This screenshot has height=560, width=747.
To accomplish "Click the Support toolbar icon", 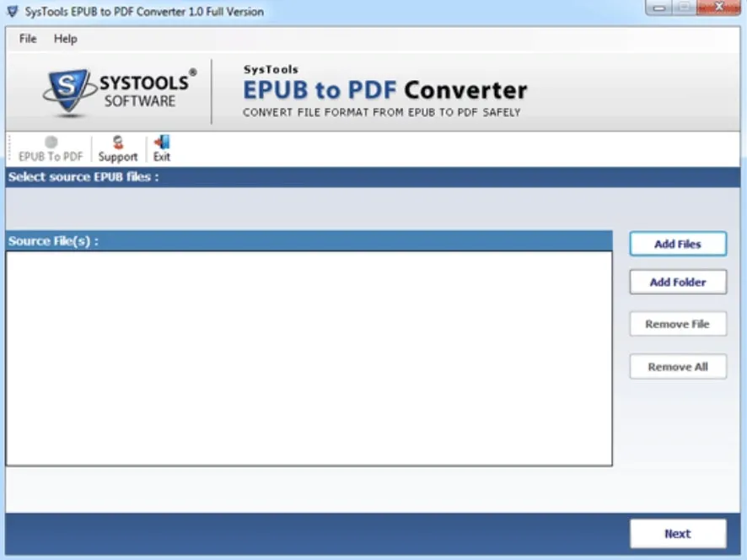I will (x=117, y=147).
